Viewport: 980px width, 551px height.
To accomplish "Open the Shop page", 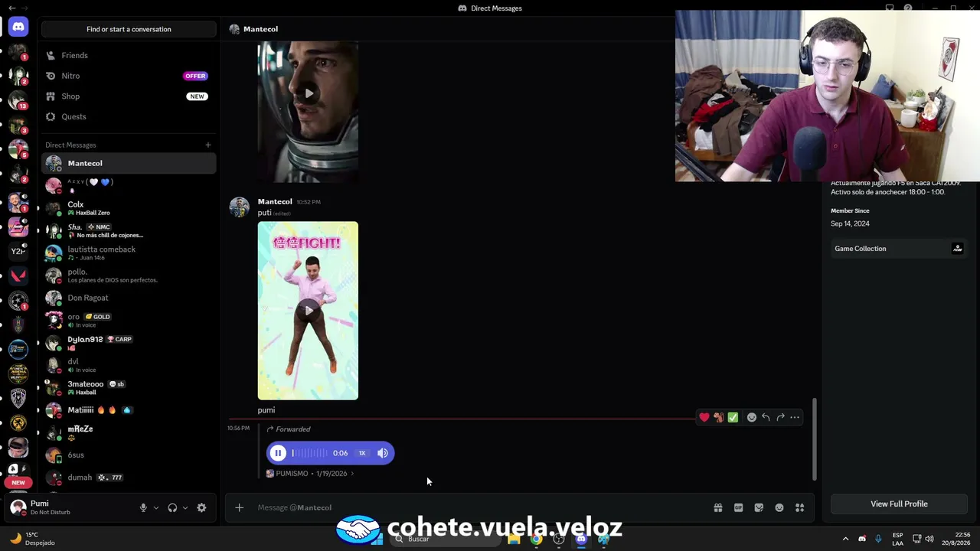I will [x=129, y=96].
